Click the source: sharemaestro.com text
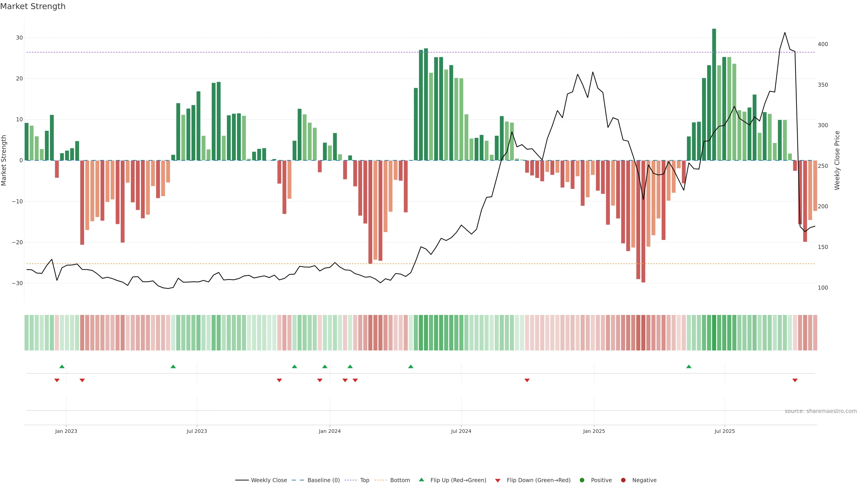The image size is (868, 488). pos(821,411)
